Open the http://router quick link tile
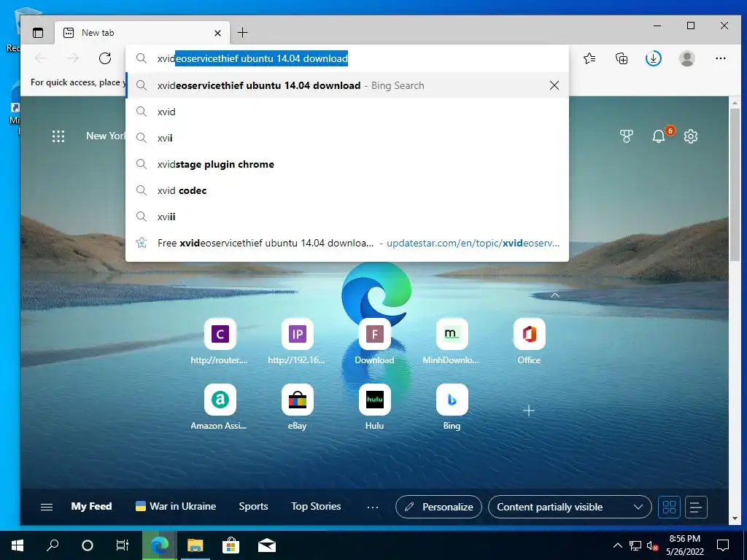 [220, 341]
